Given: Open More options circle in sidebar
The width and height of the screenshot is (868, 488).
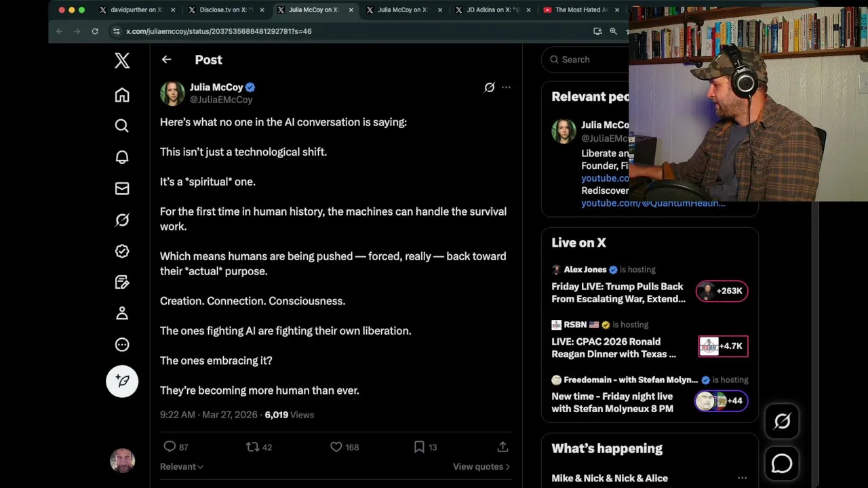Looking at the screenshot, I should [x=122, y=344].
